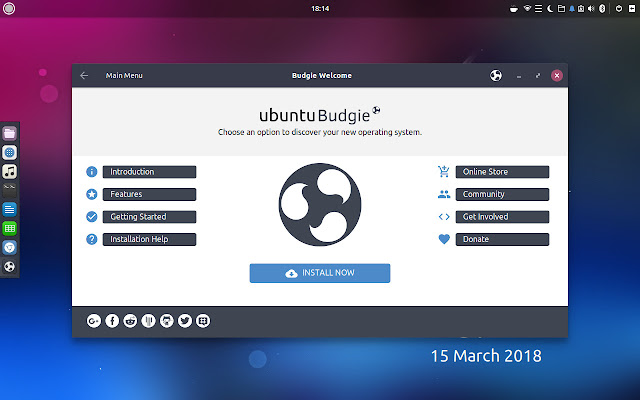
Task: Launch Files from the dock
Action: click(x=9, y=133)
